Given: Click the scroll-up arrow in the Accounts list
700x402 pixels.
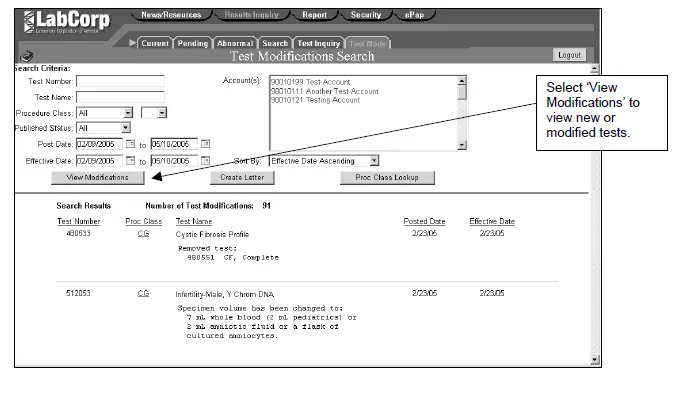Looking at the screenshot, I should click(x=462, y=80).
